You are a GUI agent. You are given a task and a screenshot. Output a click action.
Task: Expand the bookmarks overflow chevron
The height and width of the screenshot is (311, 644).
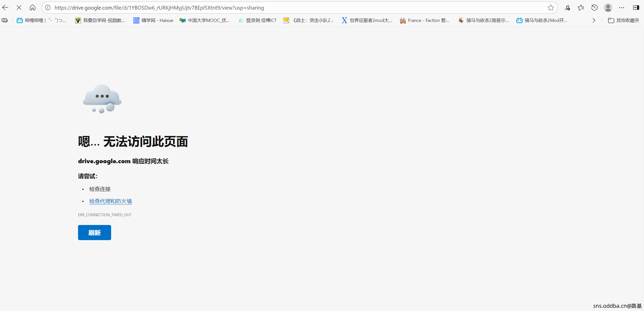click(594, 20)
